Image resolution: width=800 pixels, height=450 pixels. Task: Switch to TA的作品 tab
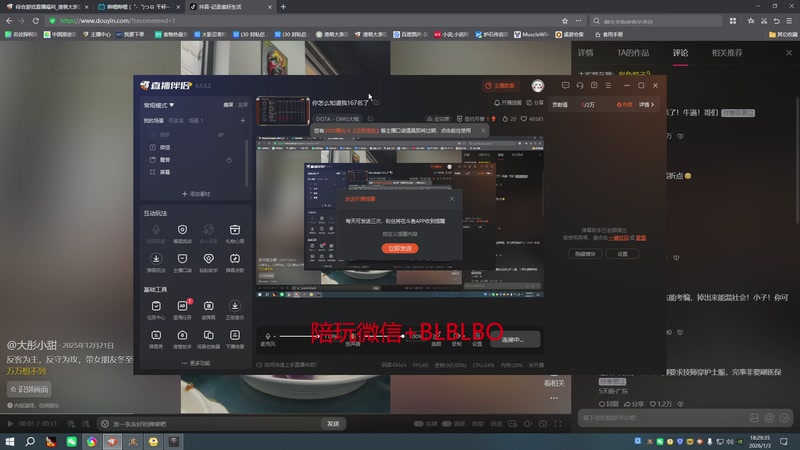click(633, 53)
